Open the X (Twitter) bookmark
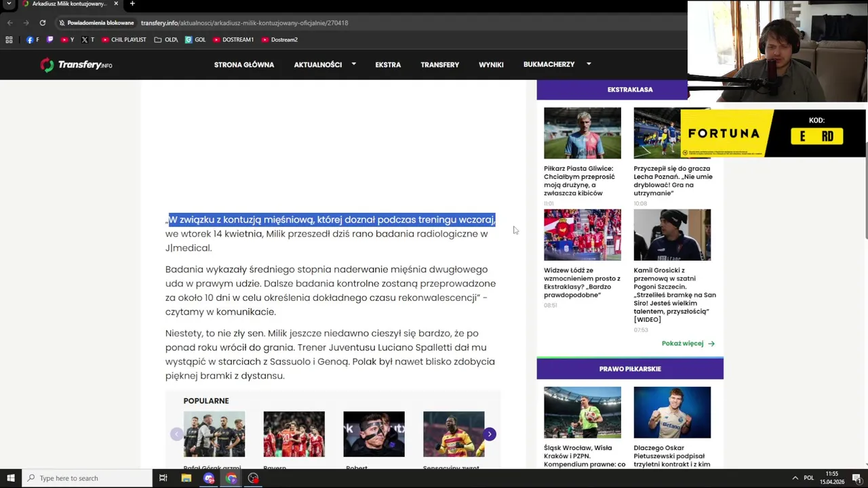This screenshot has width=868, height=488. (x=88, y=40)
